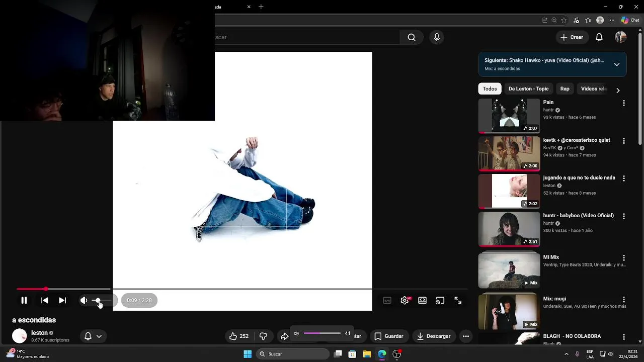This screenshot has height=362, width=644.
Task: Like the video with 252 likes
Action: click(x=239, y=336)
